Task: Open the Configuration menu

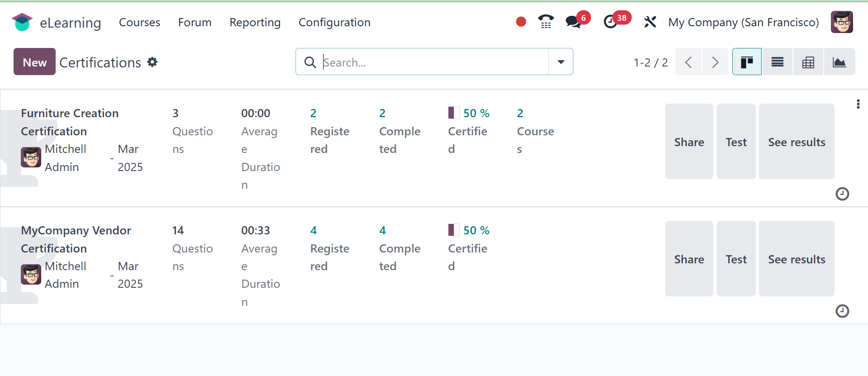Action: [334, 22]
